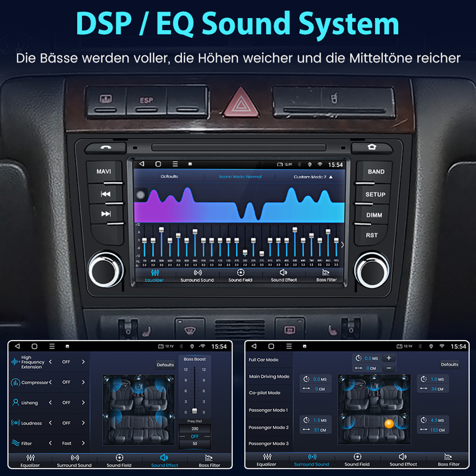This screenshot has height=476, width=476.
Task: Tap the back arrow on main equalizer screen
Action: pyautogui.click(x=142, y=164)
